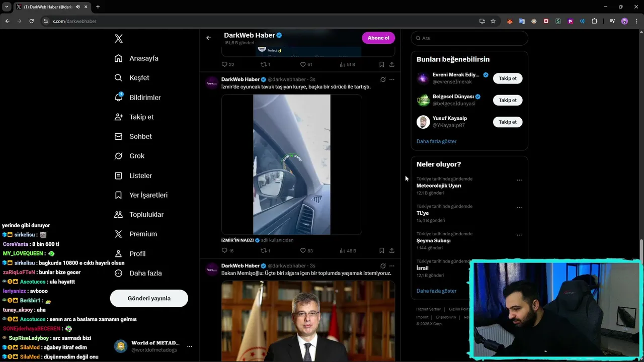
Task: Click the X logo in sidebar
Action: coord(119,39)
